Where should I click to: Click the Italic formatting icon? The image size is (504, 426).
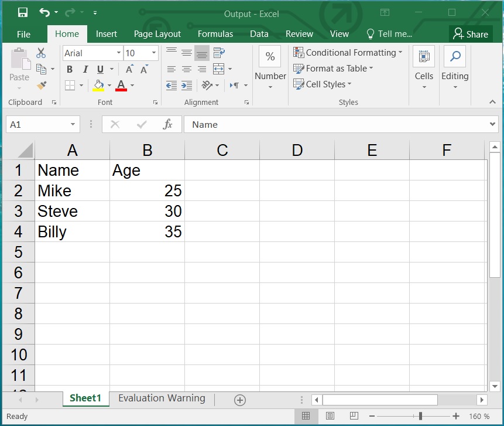pos(85,69)
